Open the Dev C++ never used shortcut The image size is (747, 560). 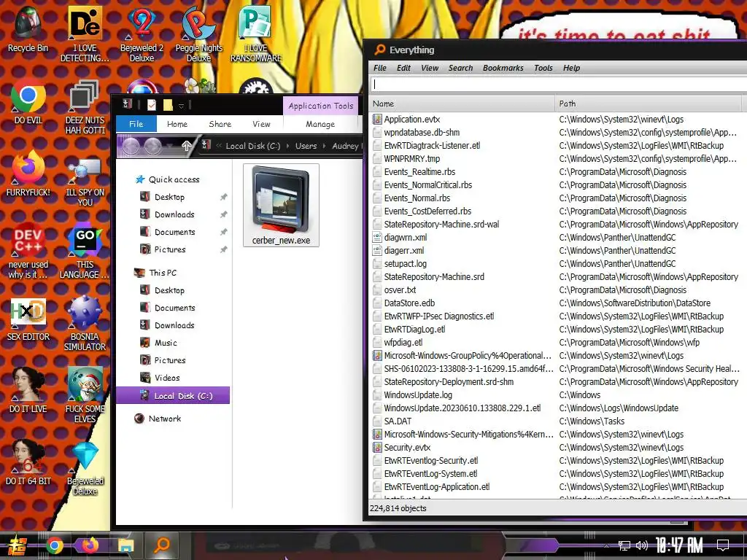point(28,252)
